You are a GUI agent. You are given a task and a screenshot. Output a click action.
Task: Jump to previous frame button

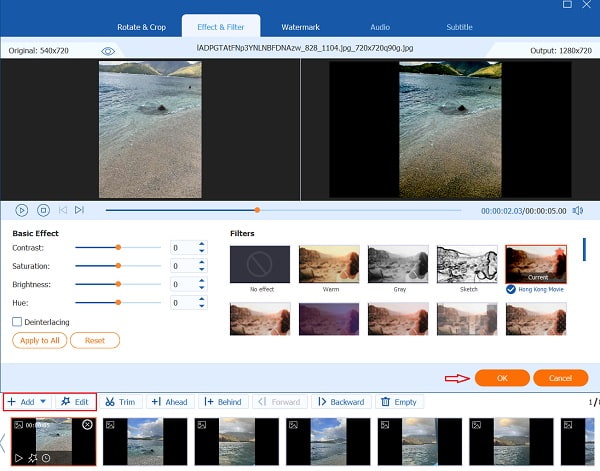pos(63,210)
